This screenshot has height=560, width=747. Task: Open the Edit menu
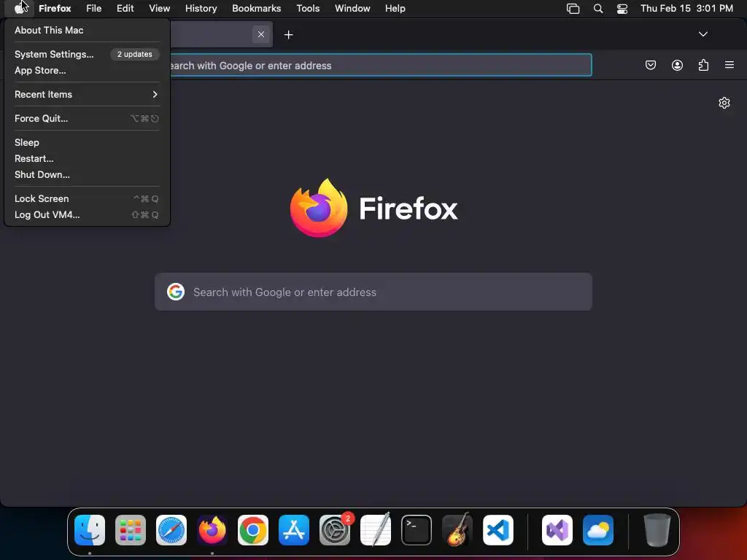point(125,9)
